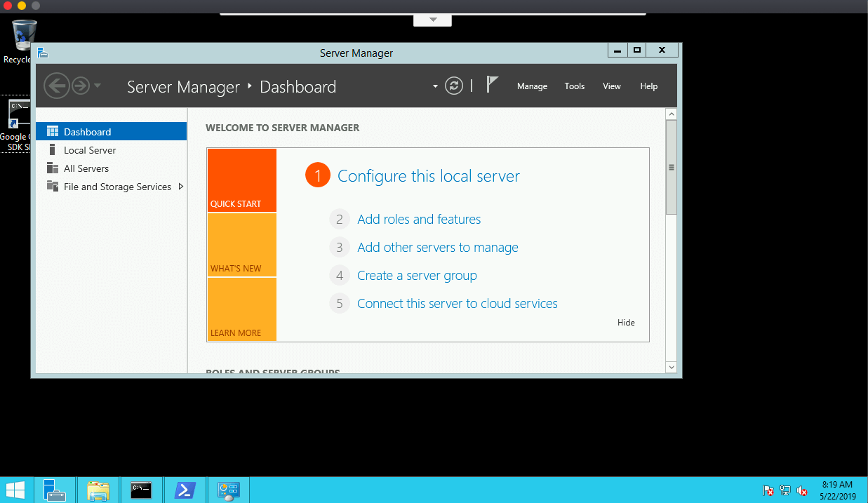Open the muted volume icon in system tray
868x503 pixels.
(802, 491)
